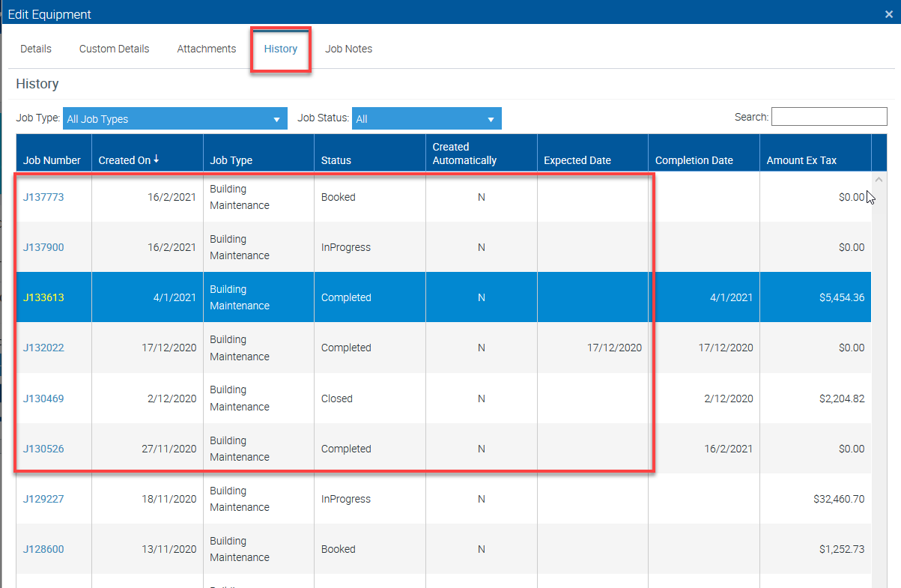Open job J132022 link

(43, 348)
